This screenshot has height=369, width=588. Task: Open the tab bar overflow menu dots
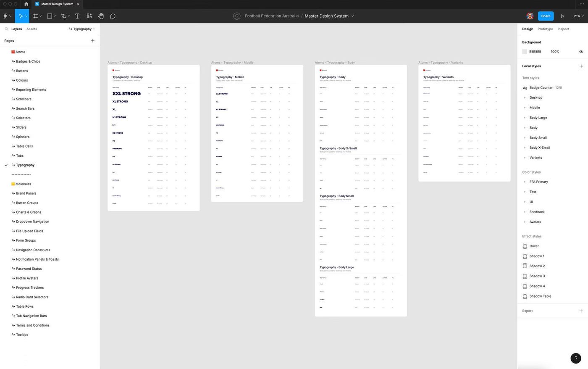[581, 4]
